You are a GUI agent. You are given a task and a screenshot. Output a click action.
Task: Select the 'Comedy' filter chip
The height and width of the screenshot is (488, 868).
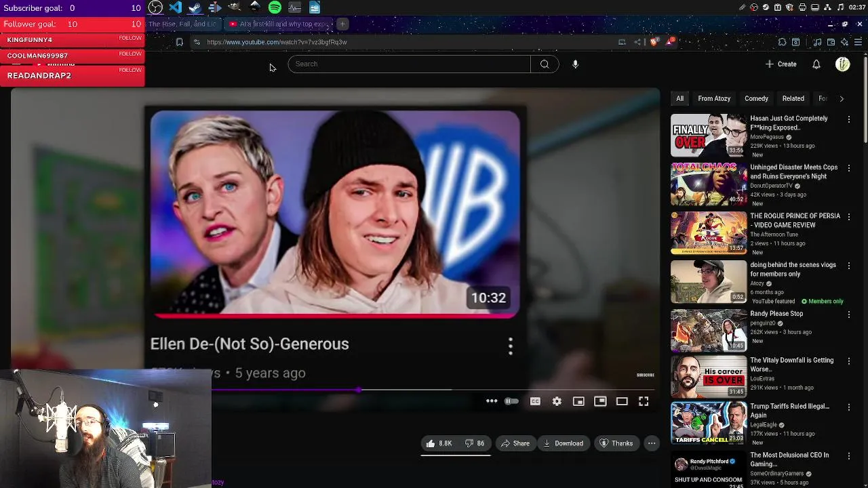coord(756,99)
